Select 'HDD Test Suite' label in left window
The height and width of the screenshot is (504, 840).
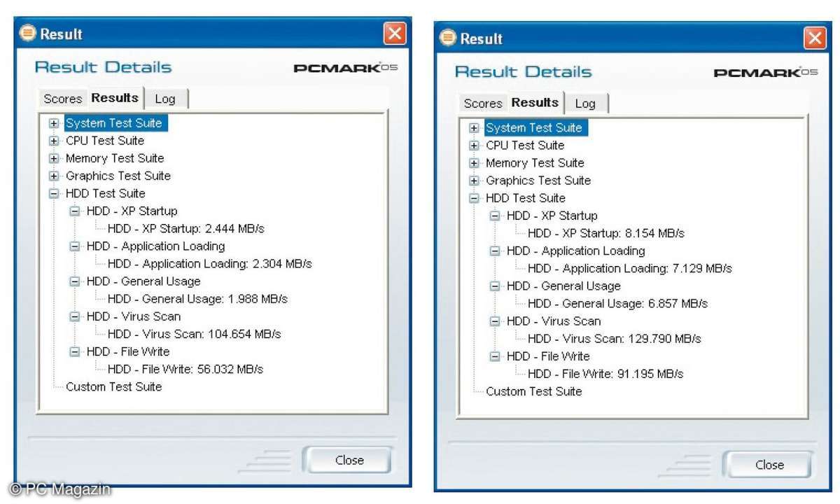pyautogui.click(x=106, y=193)
